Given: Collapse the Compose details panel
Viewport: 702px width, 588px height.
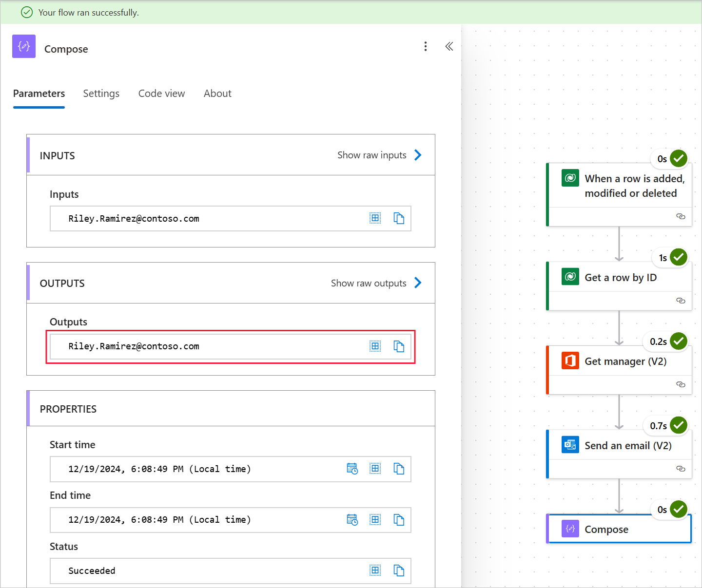Looking at the screenshot, I should click(x=449, y=46).
